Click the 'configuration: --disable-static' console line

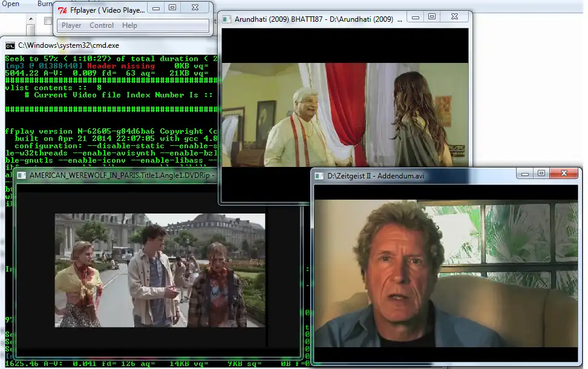pos(116,146)
